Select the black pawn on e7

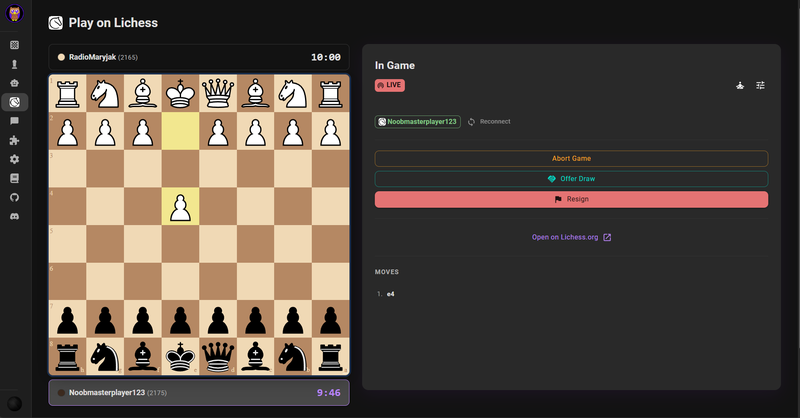[x=180, y=319]
